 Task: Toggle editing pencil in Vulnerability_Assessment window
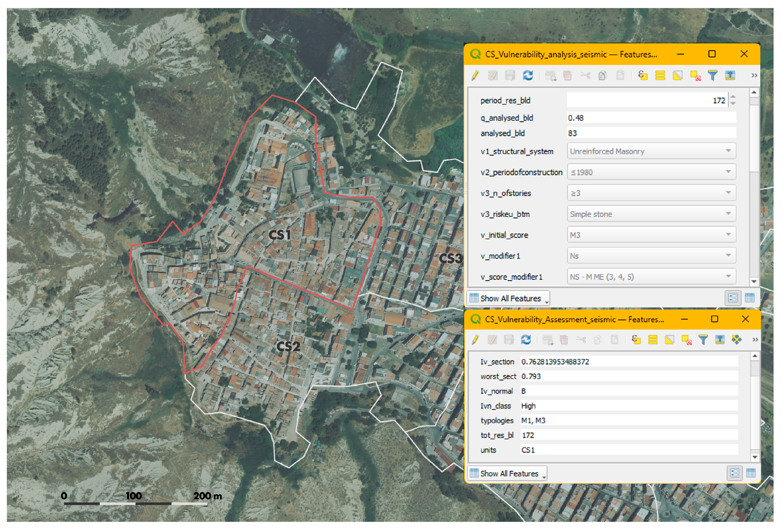pos(475,340)
